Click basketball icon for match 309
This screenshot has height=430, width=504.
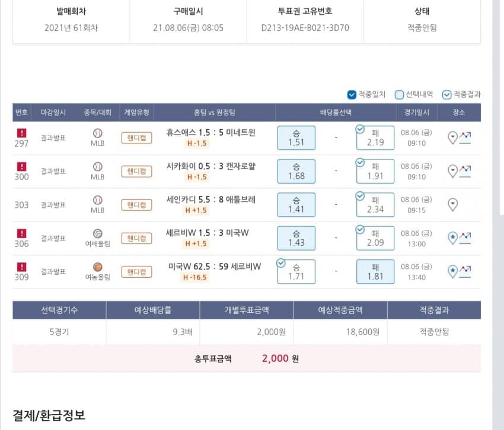coord(98,267)
